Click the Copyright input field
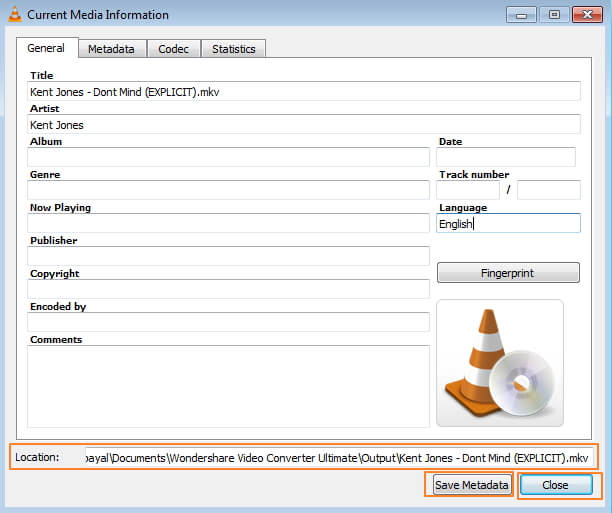The width and height of the screenshot is (612, 513). (x=228, y=289)
